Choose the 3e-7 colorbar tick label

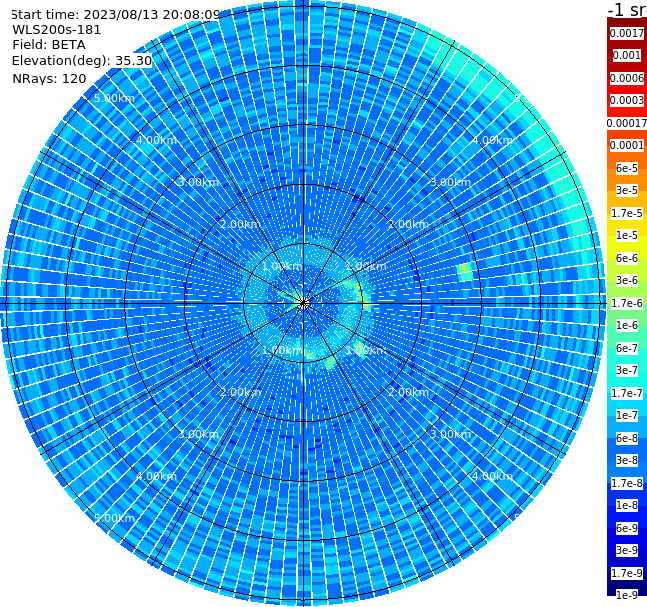pos(627,370)
